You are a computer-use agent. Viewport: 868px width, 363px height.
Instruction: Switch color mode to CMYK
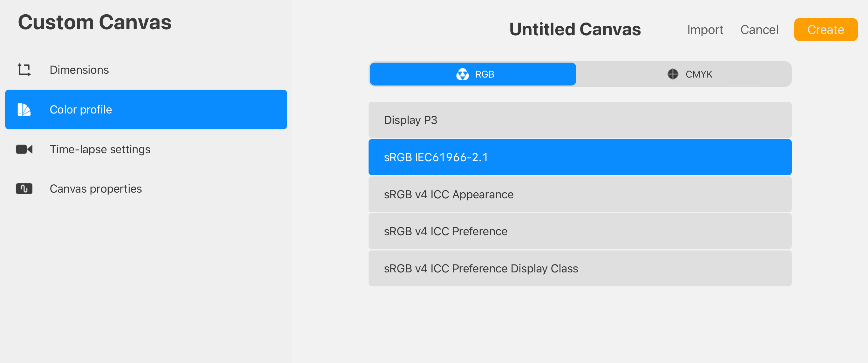(684, 74)
